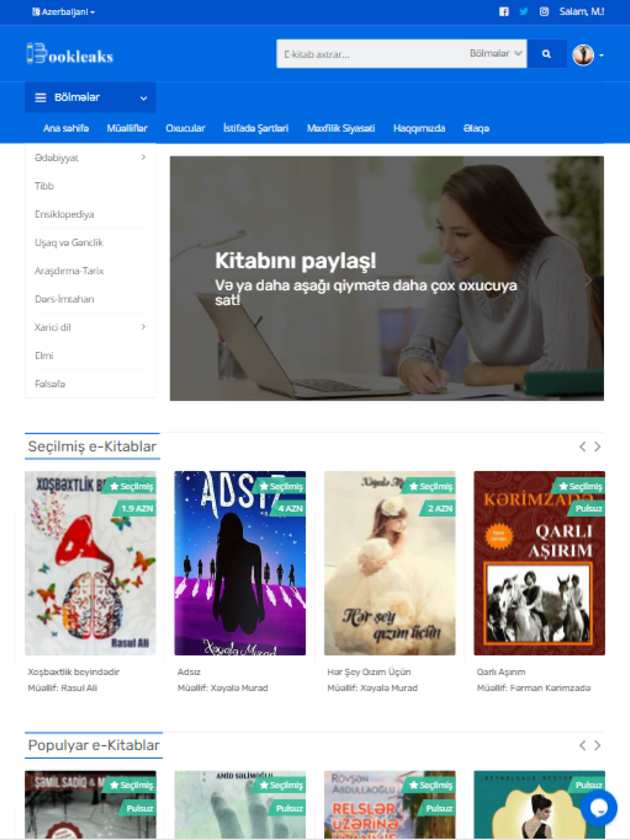The height and width of the screenshot is (840, 630).
Task: Click the search magnifier button
Action: 546,54
